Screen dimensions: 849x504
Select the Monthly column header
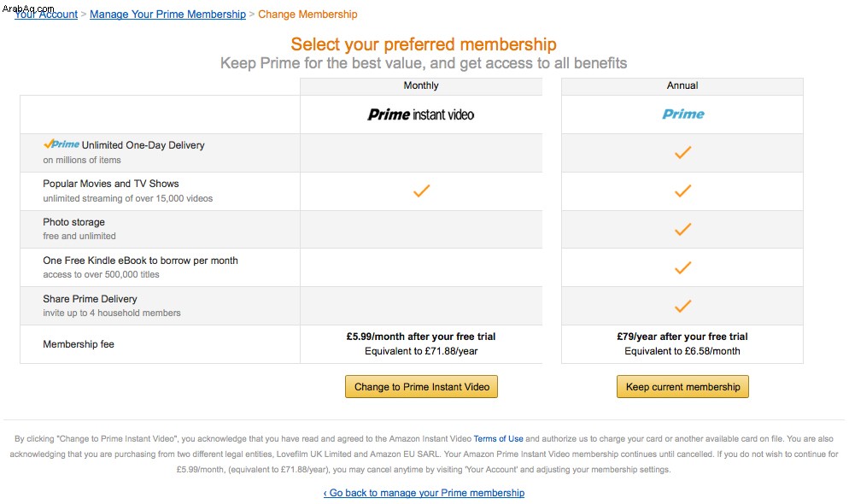coord(421,85)
